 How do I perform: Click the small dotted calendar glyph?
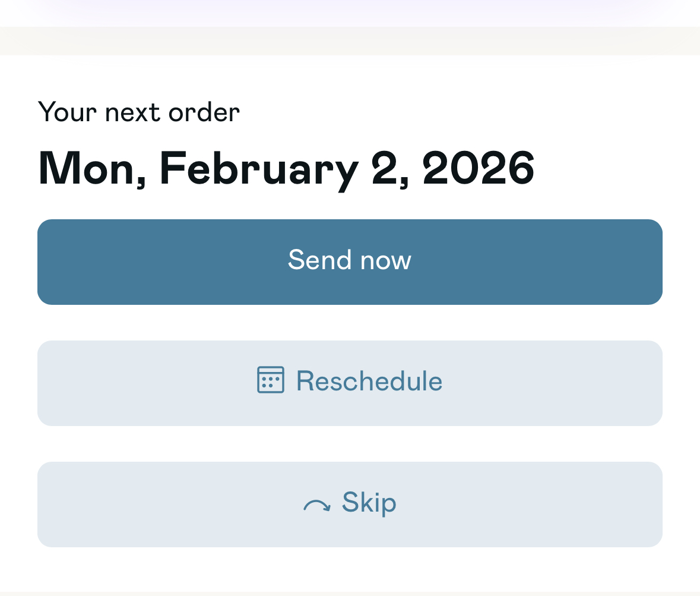(x=270, y=380)
